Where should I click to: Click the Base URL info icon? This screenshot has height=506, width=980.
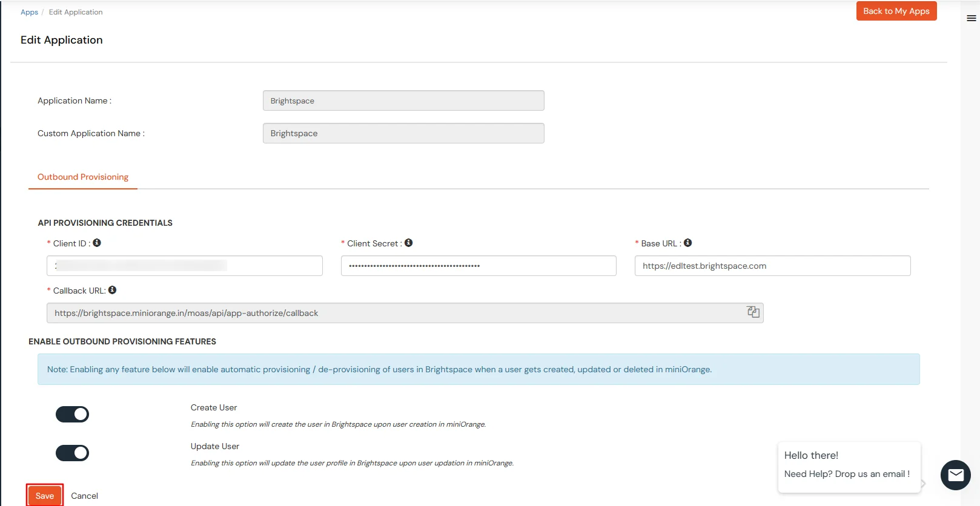[x=688, y=243]
